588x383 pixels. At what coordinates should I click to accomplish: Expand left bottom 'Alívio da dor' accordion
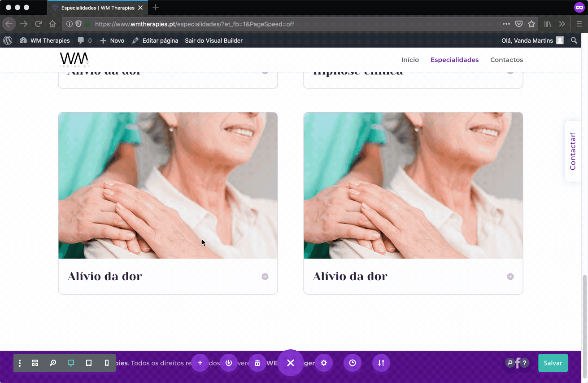point(265,277)
